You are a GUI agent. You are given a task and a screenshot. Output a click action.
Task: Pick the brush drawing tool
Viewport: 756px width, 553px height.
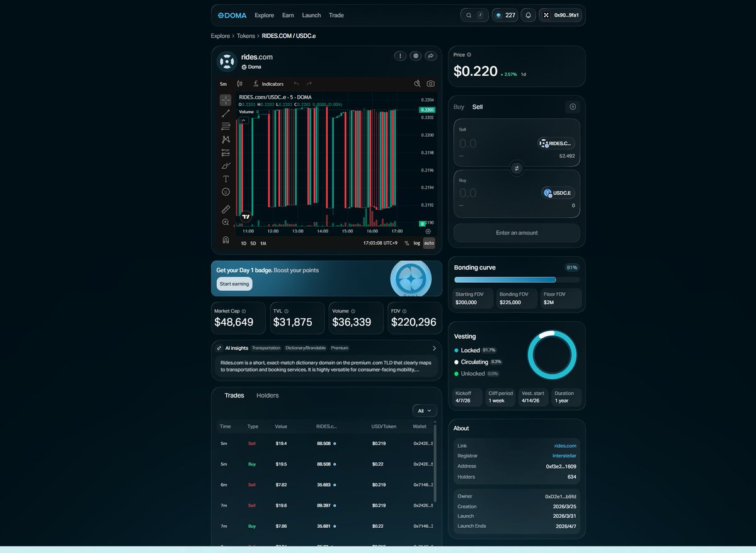[x=226, y=166]
